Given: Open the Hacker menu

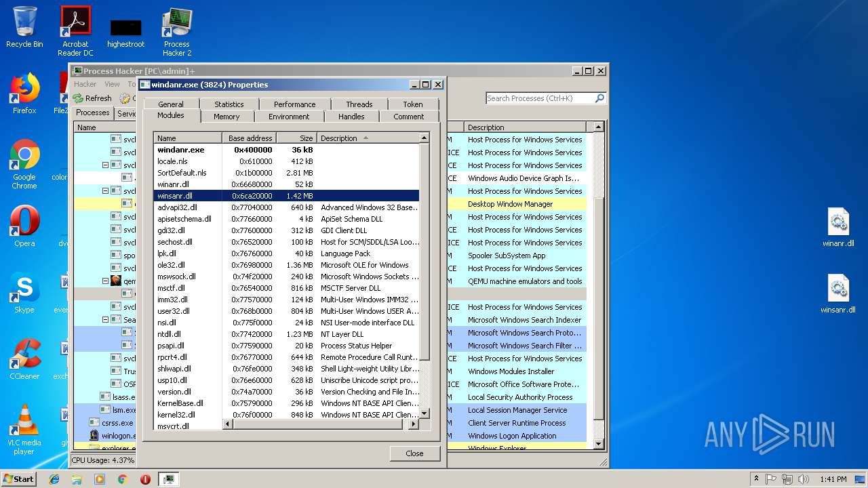Looking at the screenshot, I should pyautogui.click(x=85, y=85).
